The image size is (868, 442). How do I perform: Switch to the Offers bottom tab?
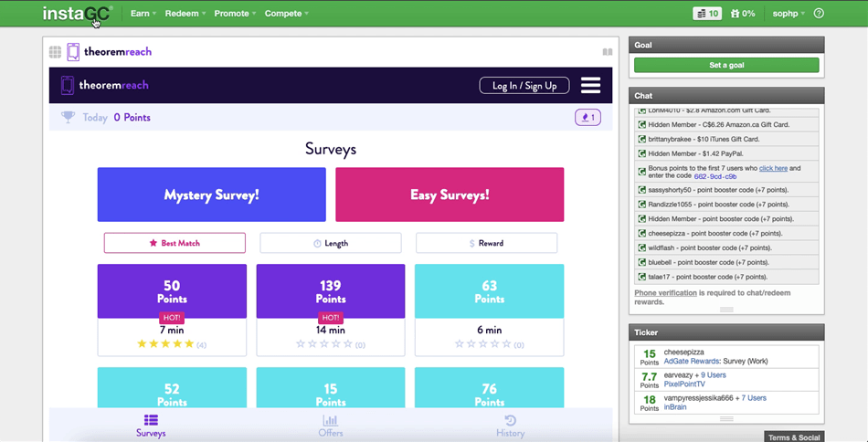click(x=331, y=426)
